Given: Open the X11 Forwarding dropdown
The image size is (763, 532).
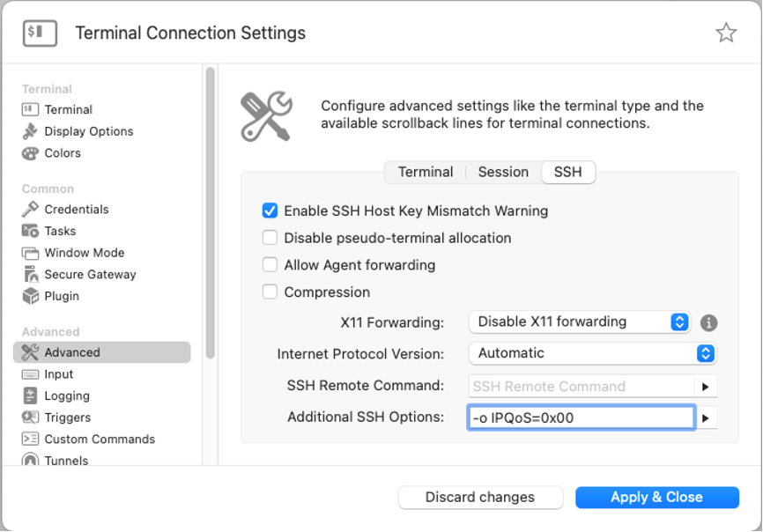Looking at the screenshot, I should coord(579,321).
